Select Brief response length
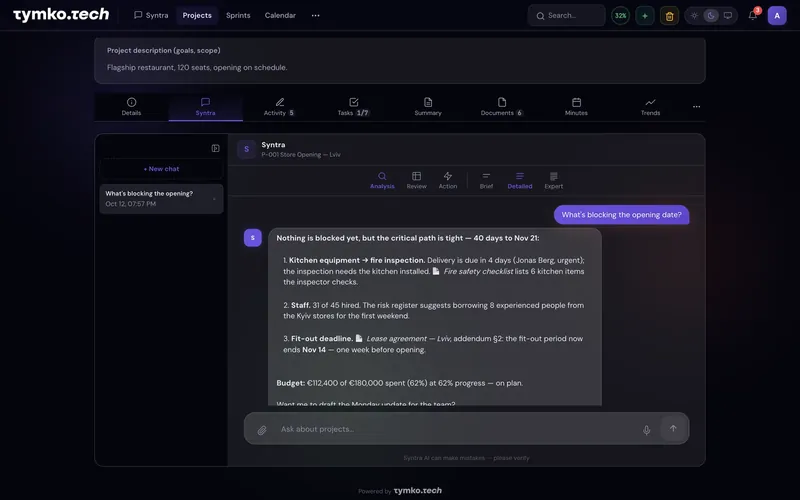The height and width of the screenshot is (500, 800). click(x=486, y=181)
